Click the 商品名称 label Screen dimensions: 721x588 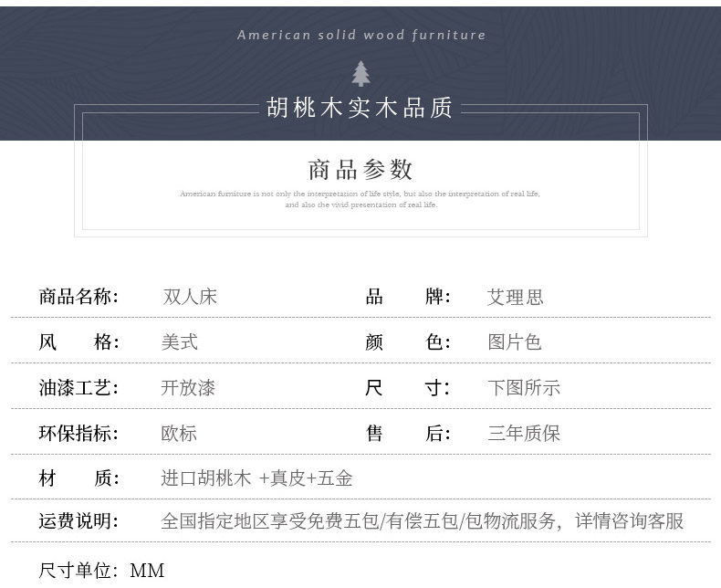[78, 297]
